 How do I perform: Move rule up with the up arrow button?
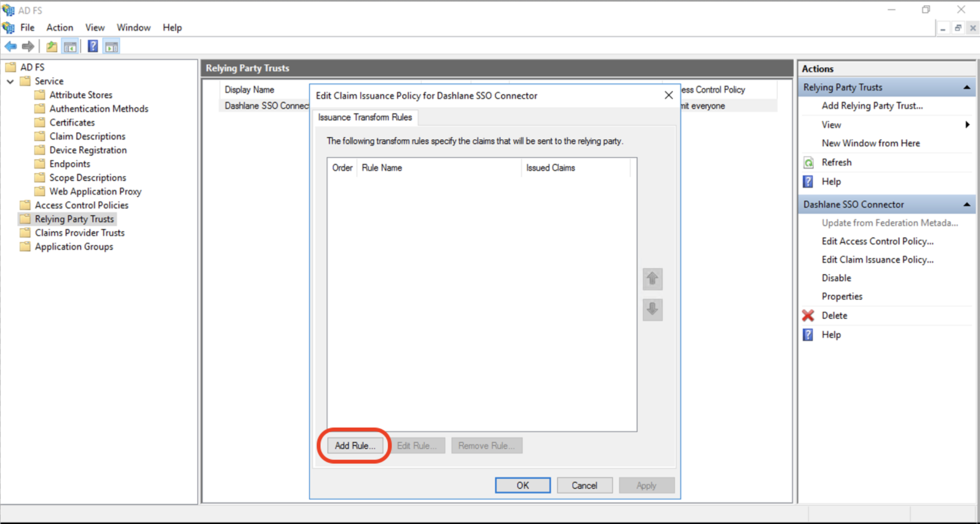(652, 279)
